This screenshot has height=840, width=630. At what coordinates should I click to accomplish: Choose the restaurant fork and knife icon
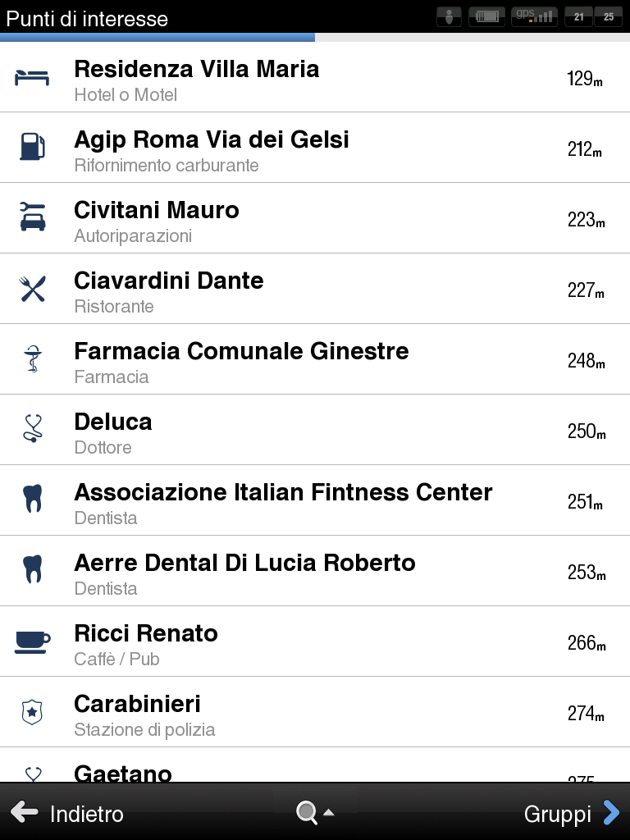click(33, 289)
